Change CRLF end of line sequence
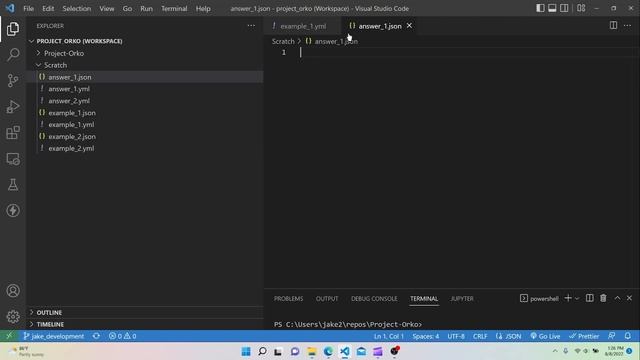The width and height of the screenshot is (640, 360). coord(480,336)
